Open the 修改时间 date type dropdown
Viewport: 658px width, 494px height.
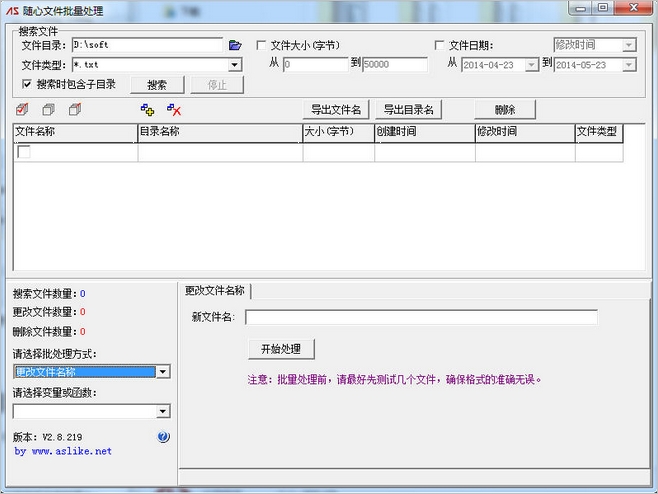click(x=629, y=44)
